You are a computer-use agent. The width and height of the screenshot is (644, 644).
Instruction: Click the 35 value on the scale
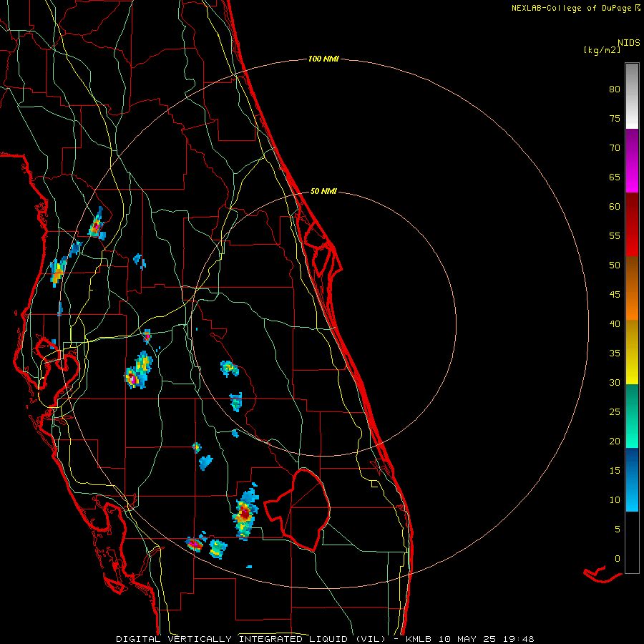pos(615,353)
